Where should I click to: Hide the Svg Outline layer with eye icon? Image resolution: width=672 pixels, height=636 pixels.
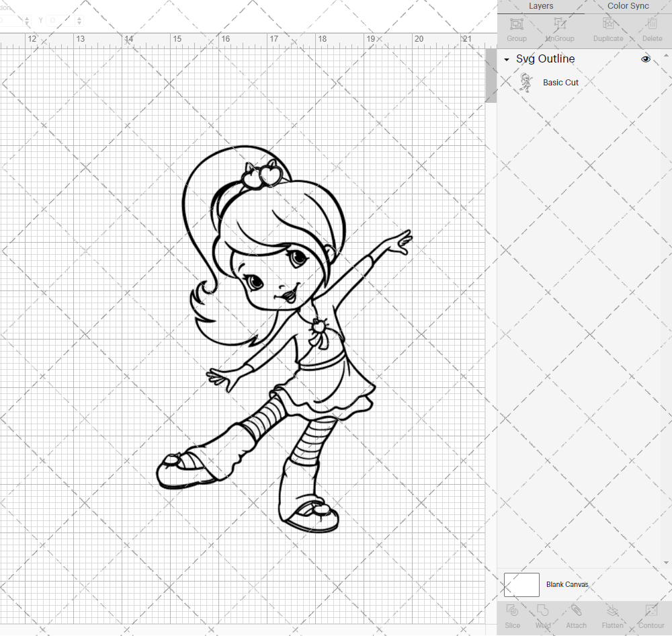point(645,59)
